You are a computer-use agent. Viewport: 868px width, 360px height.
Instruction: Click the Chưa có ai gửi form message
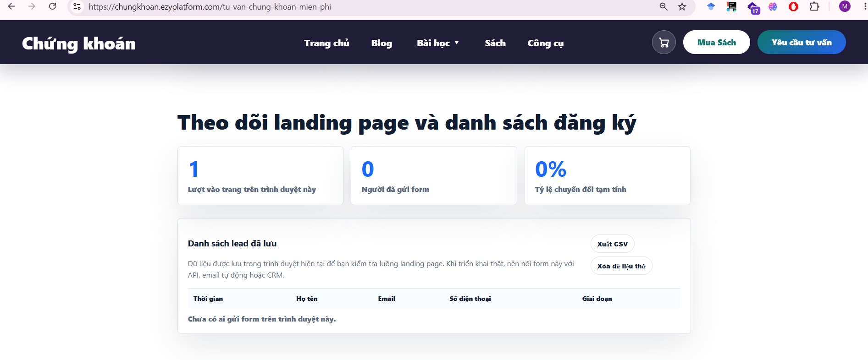[262, 319]
